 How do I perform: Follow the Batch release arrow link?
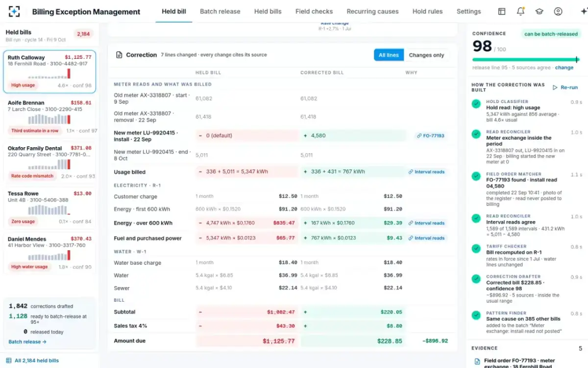point(27,342)
